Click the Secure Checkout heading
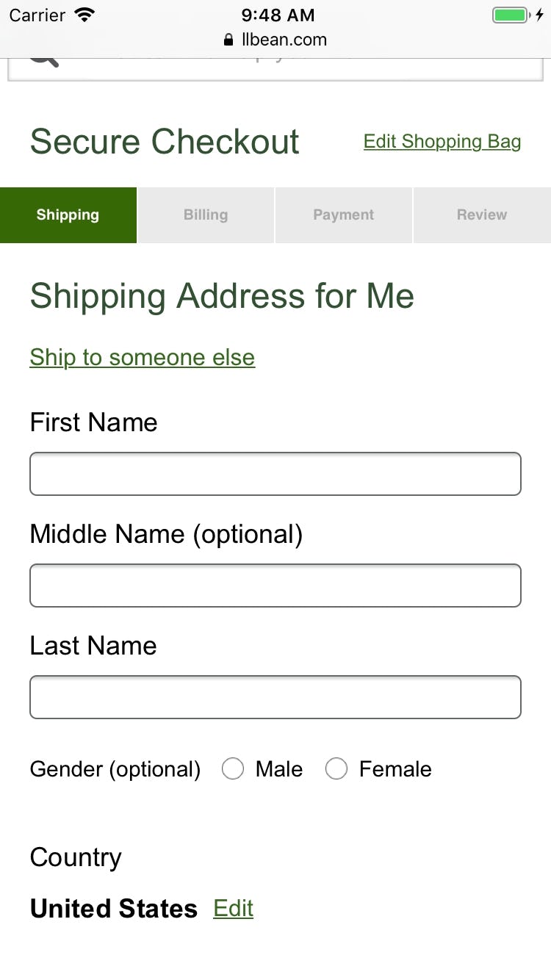 [164, 141]
